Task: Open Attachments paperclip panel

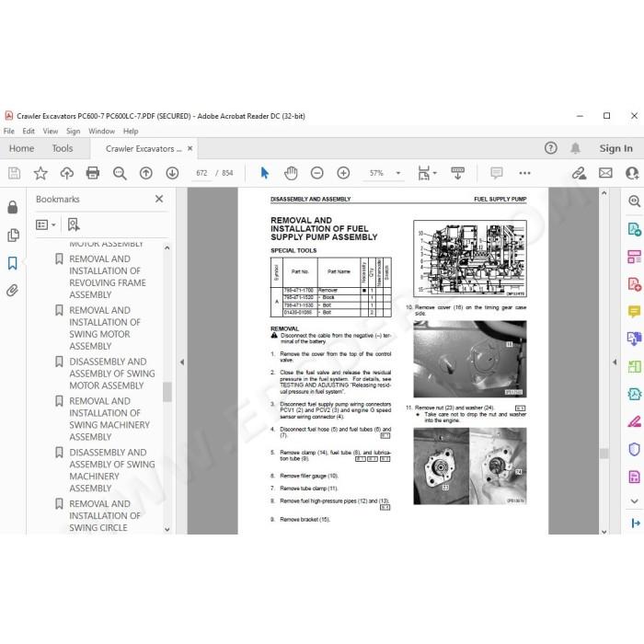Action: click(13, 291)
